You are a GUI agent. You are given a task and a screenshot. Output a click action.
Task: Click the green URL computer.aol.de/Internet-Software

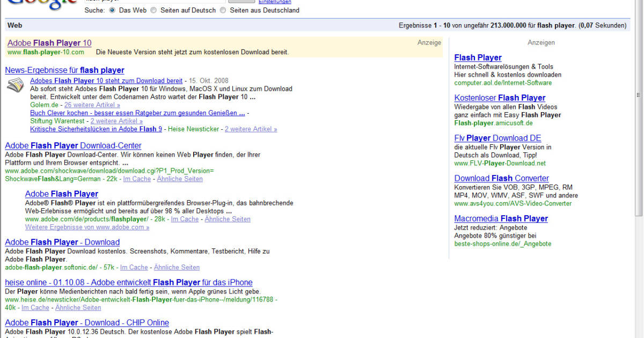coord(503,83)
